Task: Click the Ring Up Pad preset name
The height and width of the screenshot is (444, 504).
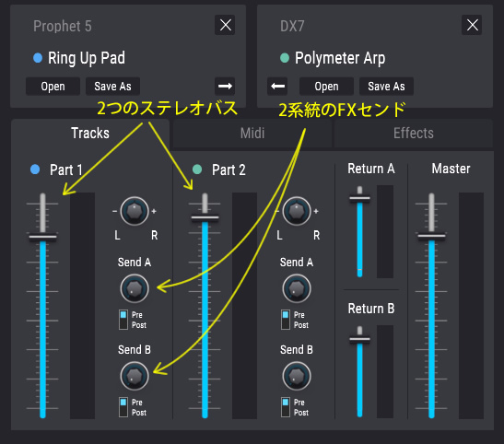Action: click(87, 58)
